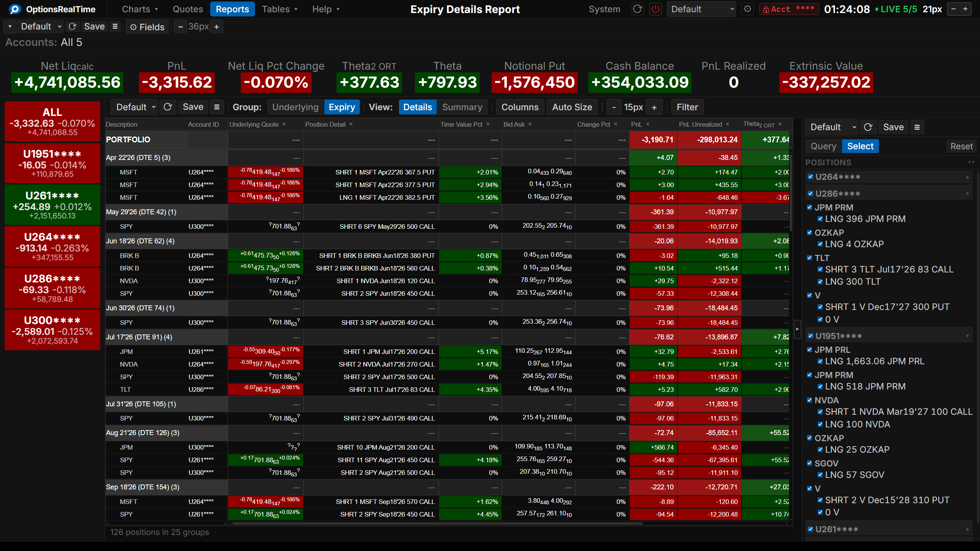Toggle the LNG 57 SGOV checkbox
The width and height of the screenshot is (980, 551).
point(820,475)
